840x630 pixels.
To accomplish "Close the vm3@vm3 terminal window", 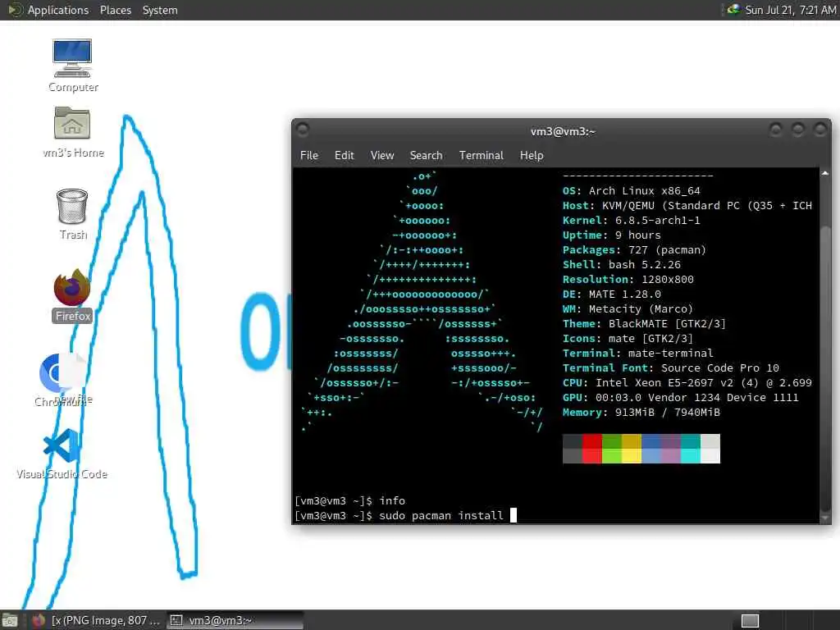I will coord(820,130).
